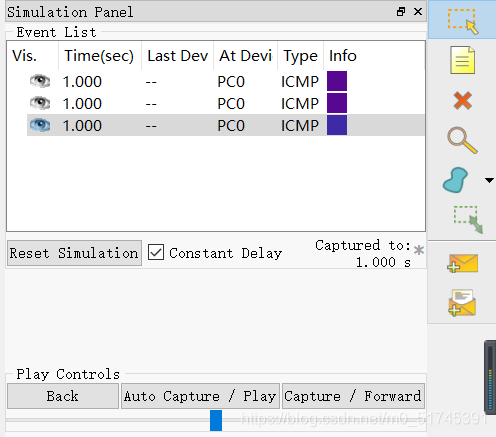Add a Simple PDU envelope
The image size is (496, 437).
click(x=462, y=263)
